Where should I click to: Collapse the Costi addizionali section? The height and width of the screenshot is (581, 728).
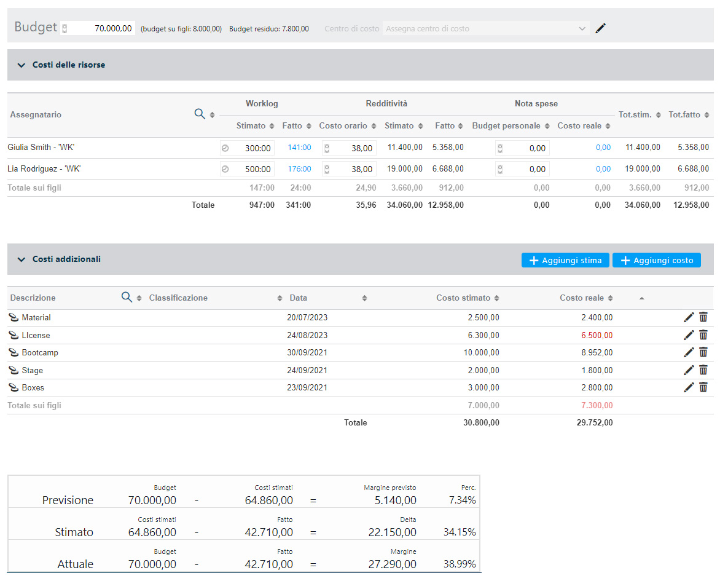(x=22, y=259)
